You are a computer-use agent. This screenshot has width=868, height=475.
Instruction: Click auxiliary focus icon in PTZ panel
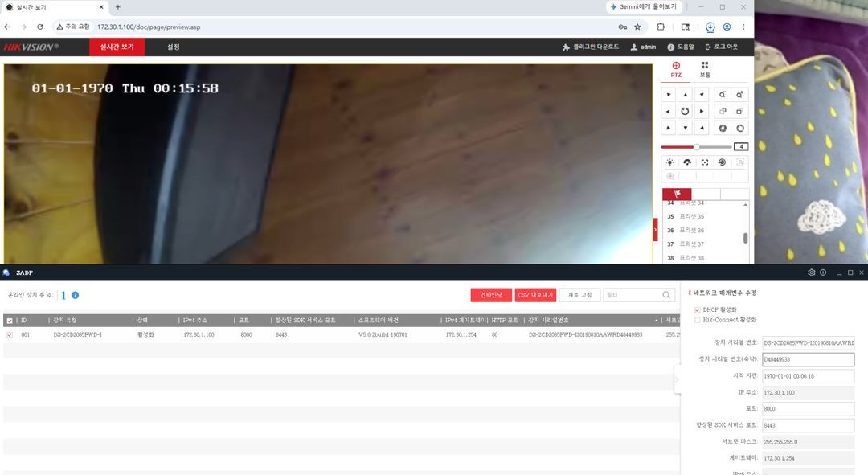tap(705, 162)
